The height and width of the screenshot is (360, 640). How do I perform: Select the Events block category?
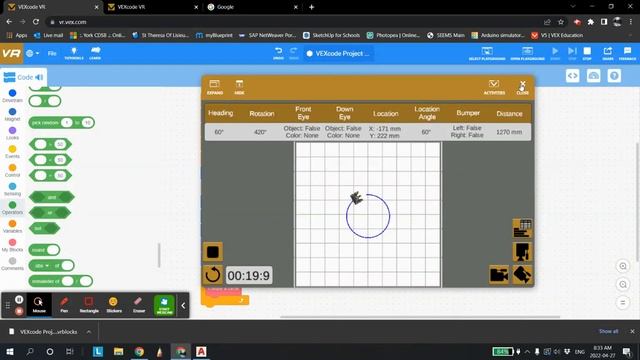click(12, 152)
